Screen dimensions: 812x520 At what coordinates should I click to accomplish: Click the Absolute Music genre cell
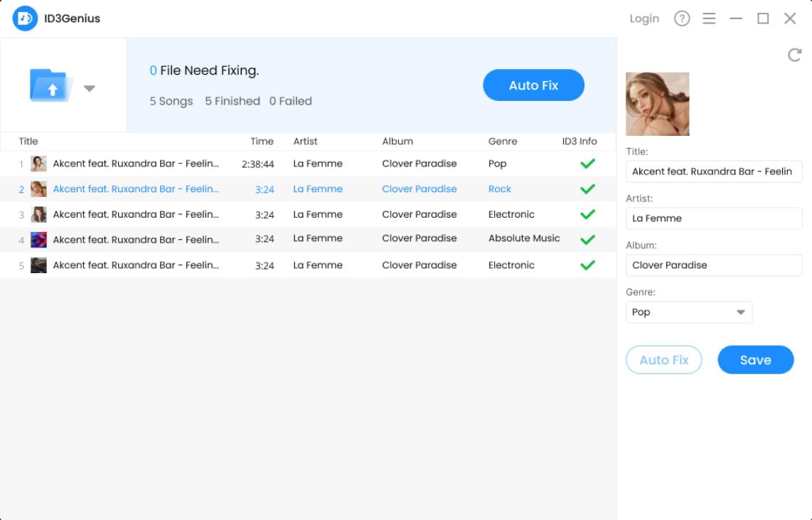pyautogui.click(x=524, y=238)
